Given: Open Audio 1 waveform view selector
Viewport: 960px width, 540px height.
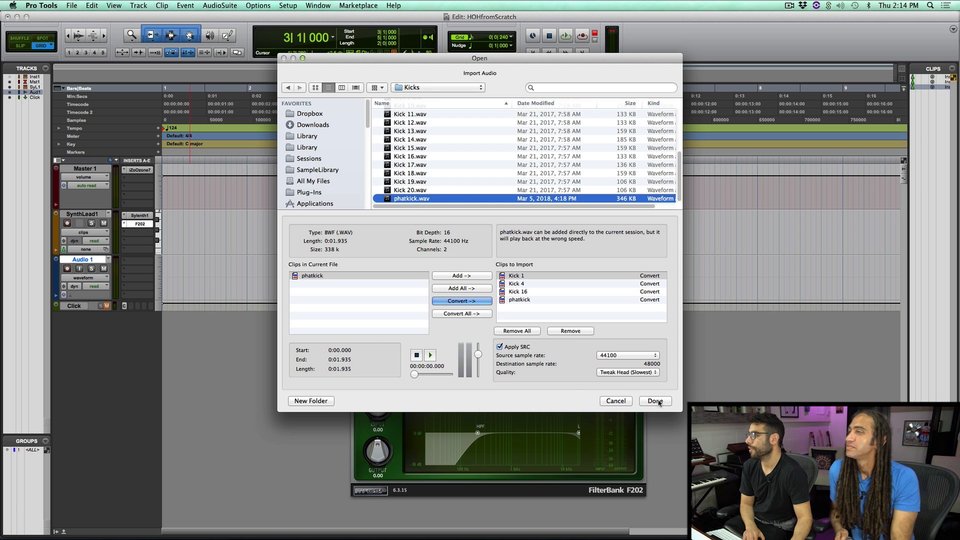Looking at the screenshot, I should pyautogui.click(x=84, y=277).
